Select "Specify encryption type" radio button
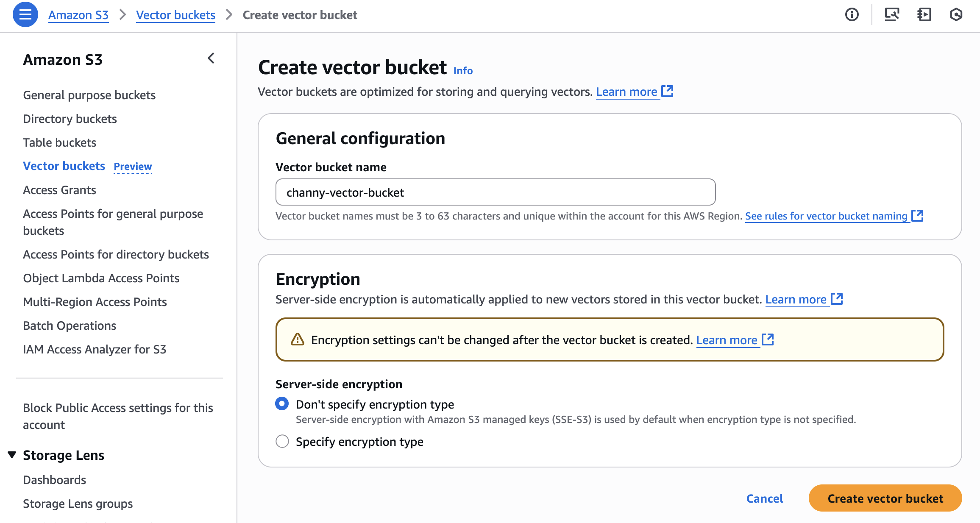980x523 pixels. point(282,441)
